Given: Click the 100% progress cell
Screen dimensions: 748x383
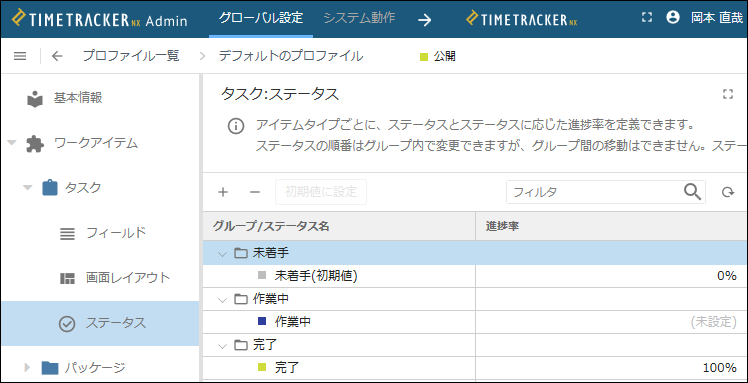Looking at the screenshot, I should coord(612,368).
